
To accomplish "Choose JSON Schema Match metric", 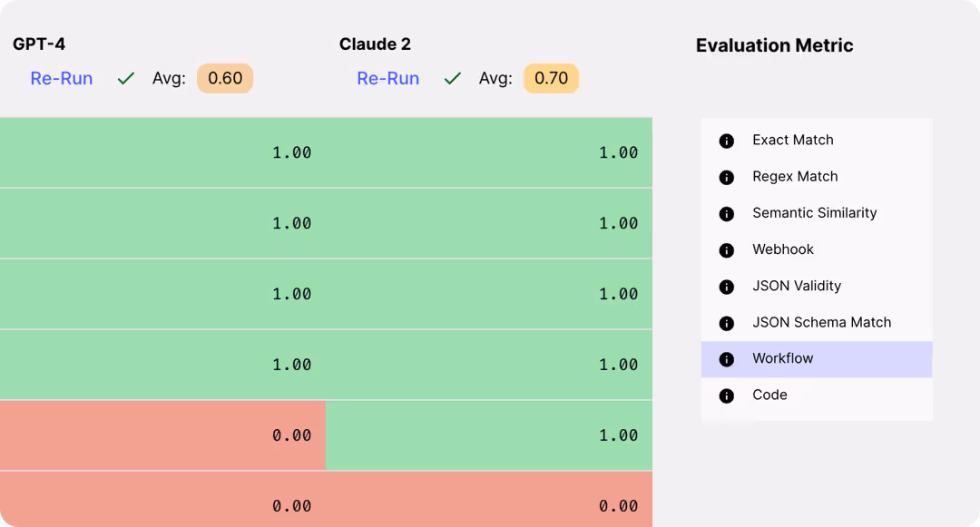I will (x=817, y=322).
